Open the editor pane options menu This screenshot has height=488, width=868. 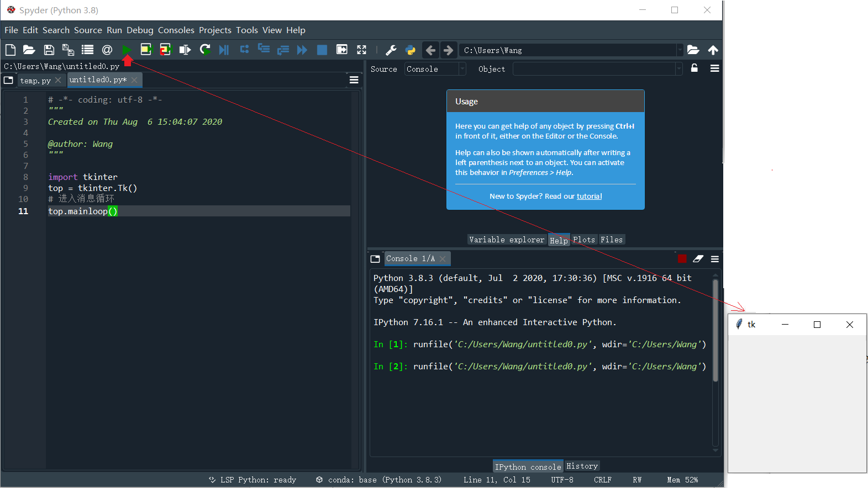point(354,80)
